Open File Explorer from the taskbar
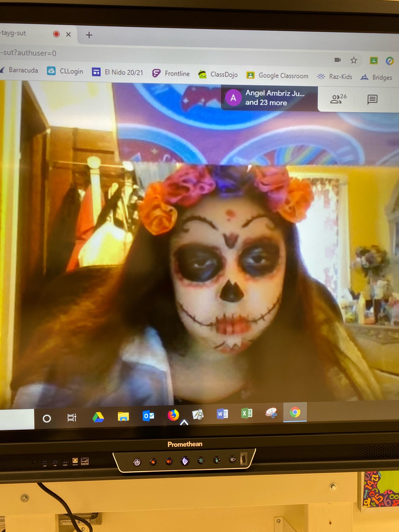The height and width of the screenshot is (532, 399). click(123, 416)
